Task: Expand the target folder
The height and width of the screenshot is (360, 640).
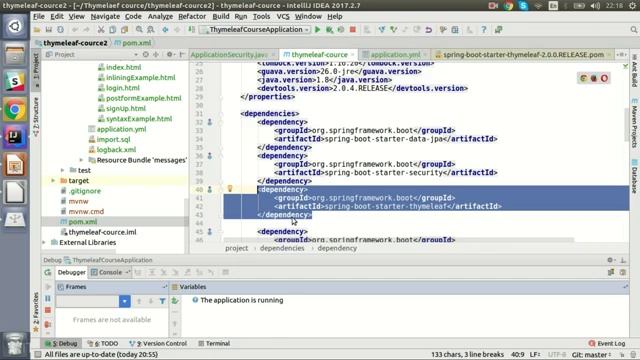Action: click(53, 180)
